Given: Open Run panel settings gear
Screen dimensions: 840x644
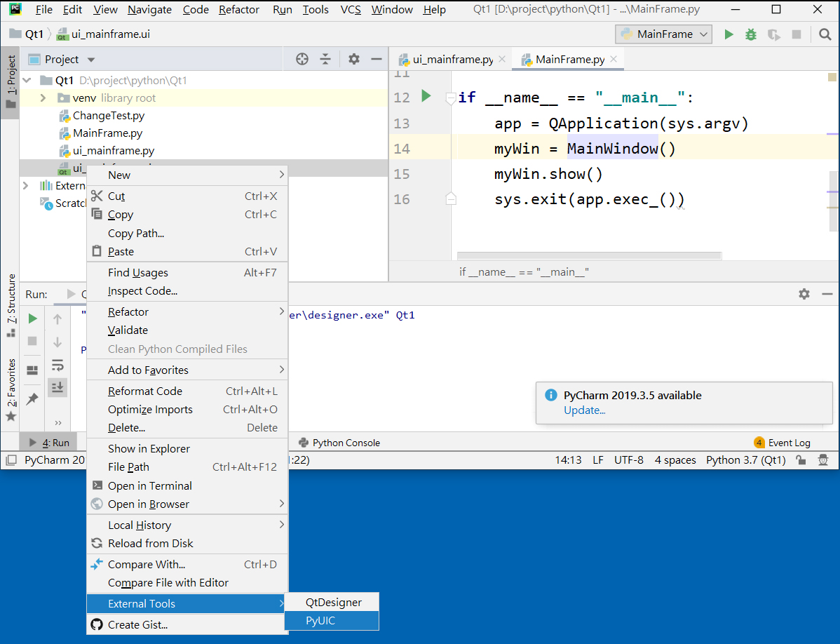Looking at the screenshot, I should click(804, 294).
